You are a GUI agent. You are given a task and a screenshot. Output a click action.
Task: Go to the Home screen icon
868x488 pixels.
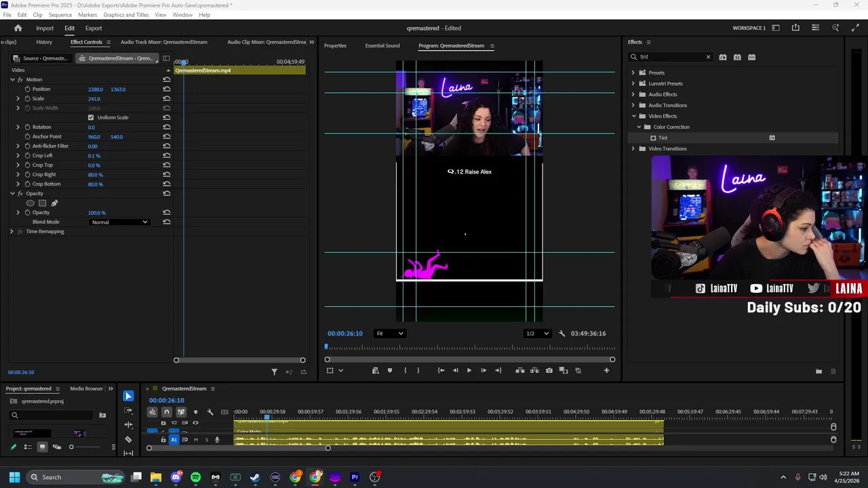pos(18,28)
